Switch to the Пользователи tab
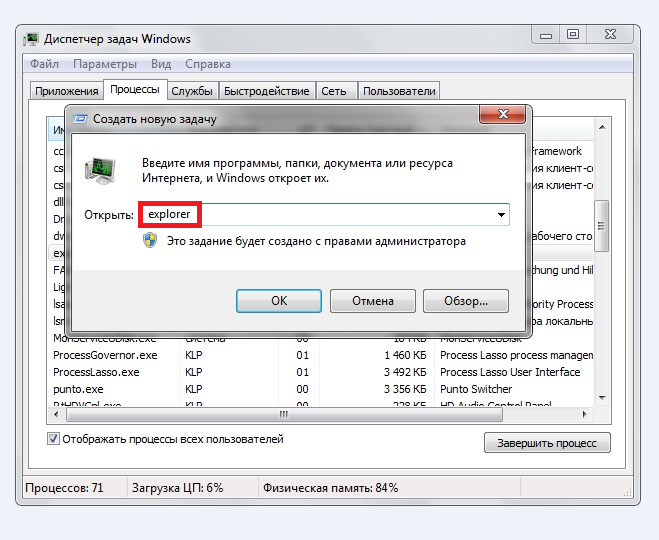 [399, 91]
